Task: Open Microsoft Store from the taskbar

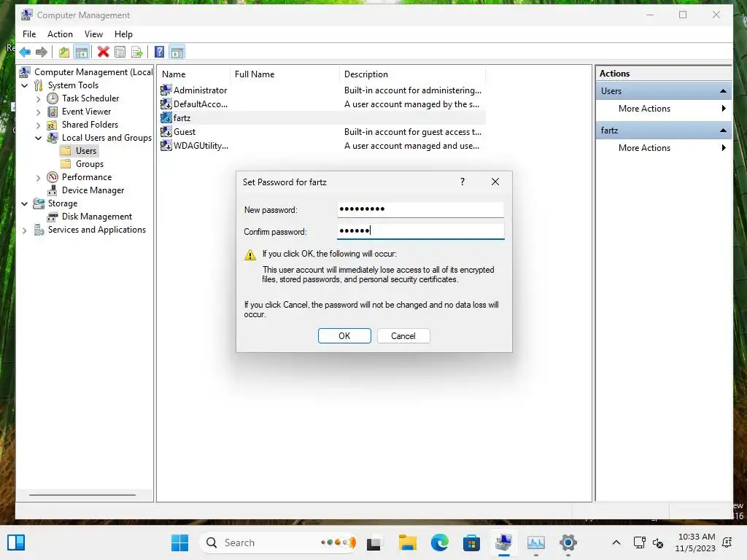Action: point(471,542)
